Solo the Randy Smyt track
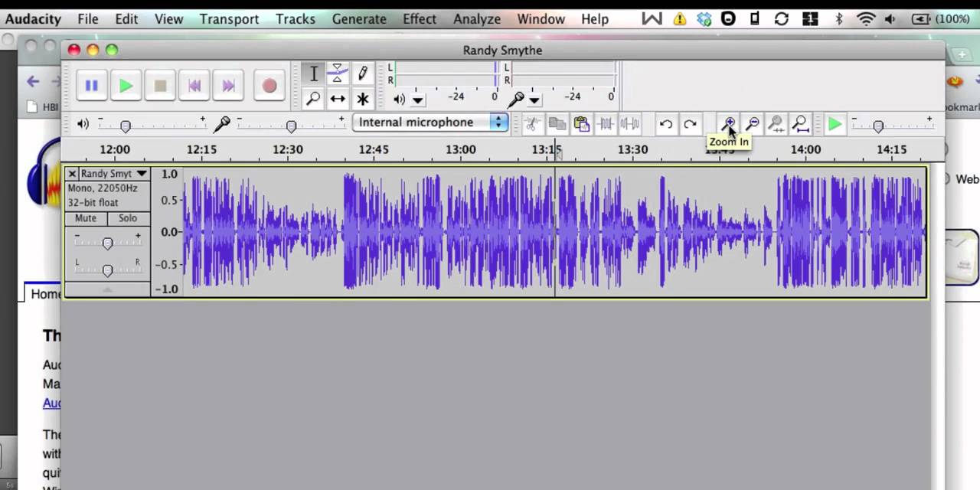 tap(128, 218)
